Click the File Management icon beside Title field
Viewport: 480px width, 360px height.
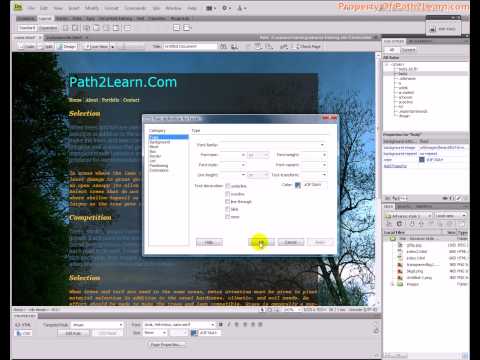(223, 47)
